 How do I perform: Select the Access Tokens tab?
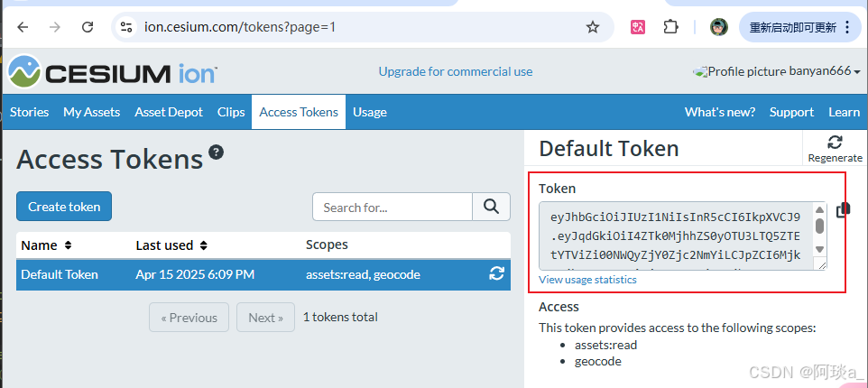299,112
